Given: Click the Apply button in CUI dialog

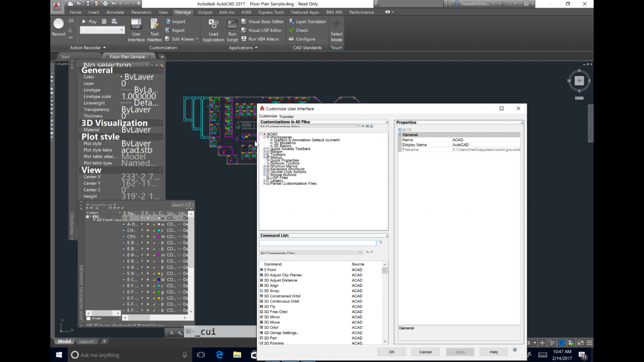Looking at the screenshot, I should click(460, 352).
